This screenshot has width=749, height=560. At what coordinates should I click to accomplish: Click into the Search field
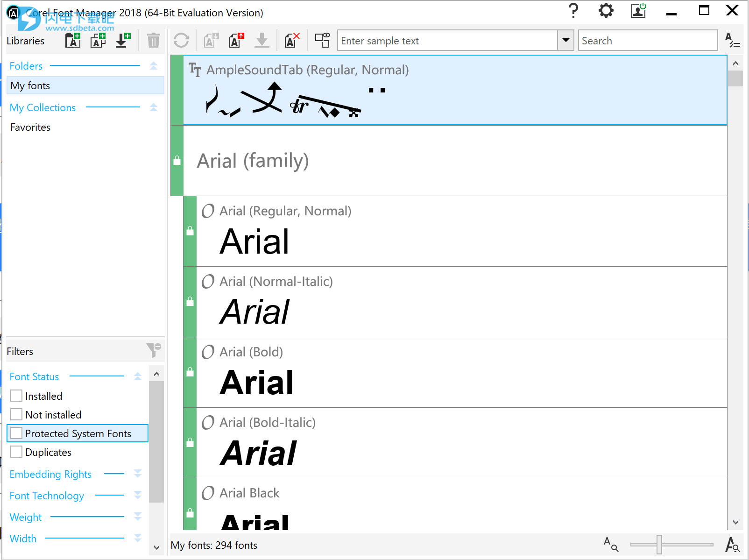(x=647, y=41)
